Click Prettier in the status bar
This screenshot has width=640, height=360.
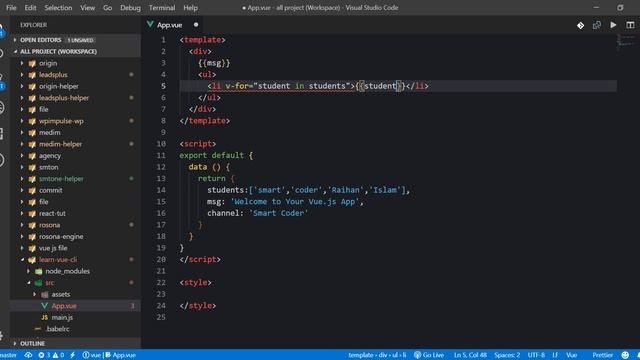(x=602, y=355)
